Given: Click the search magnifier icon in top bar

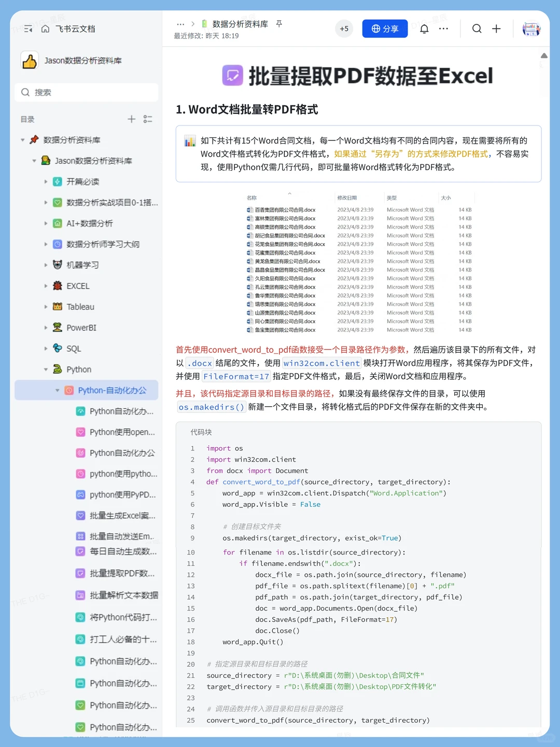Looking at the screenshot, I should 477,29.
